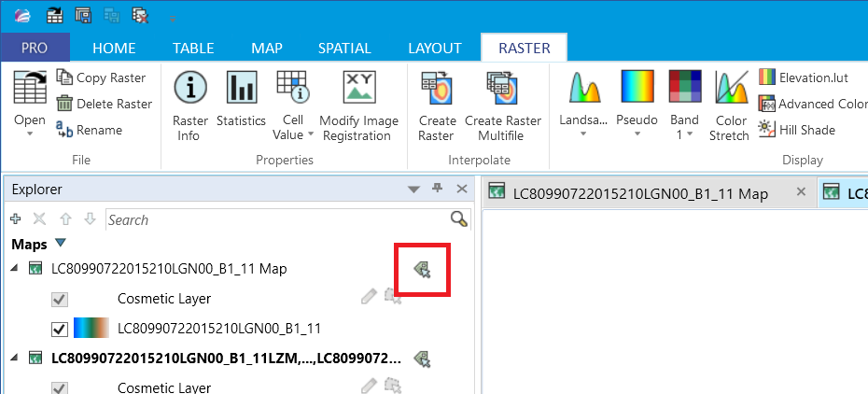Switch to the LAYOUT ribbon tab
Viewport: 868px width, 394px height.
435,49
